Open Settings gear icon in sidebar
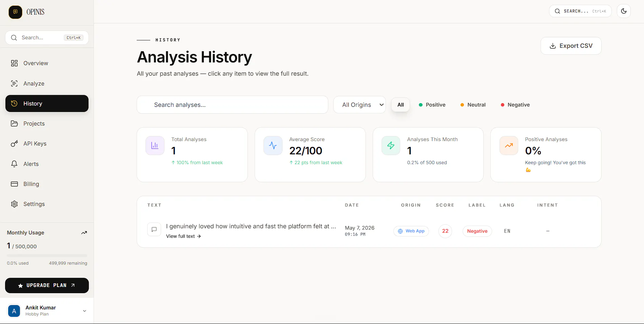This screenshot has width=644, height=324. [x=14, y=204]
